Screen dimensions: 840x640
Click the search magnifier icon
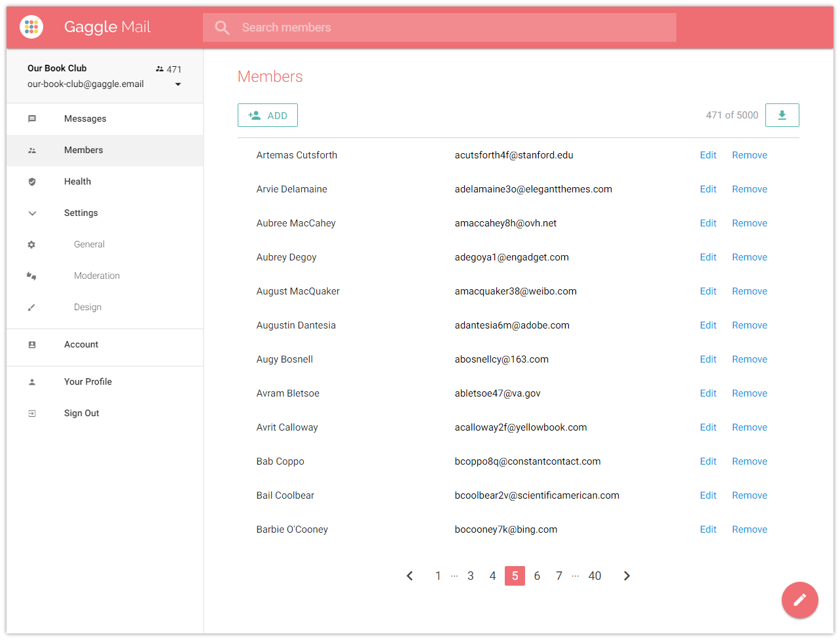coord(223,27)
